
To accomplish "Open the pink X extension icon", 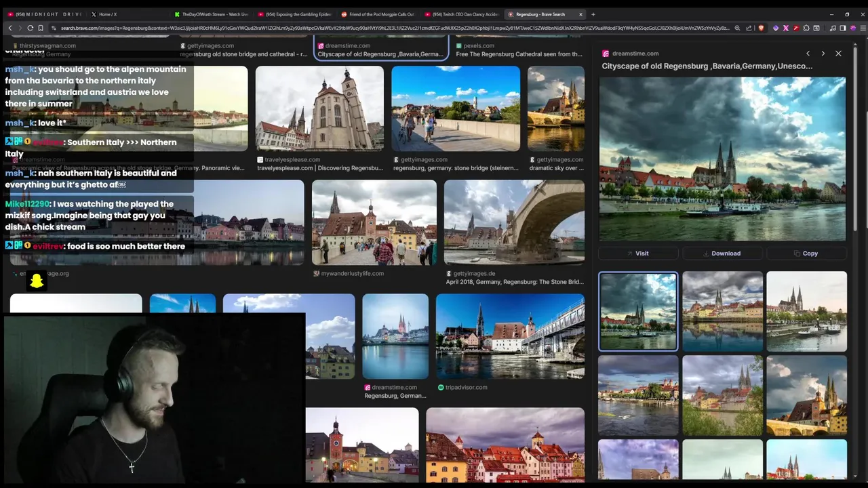I will [786, 28].
